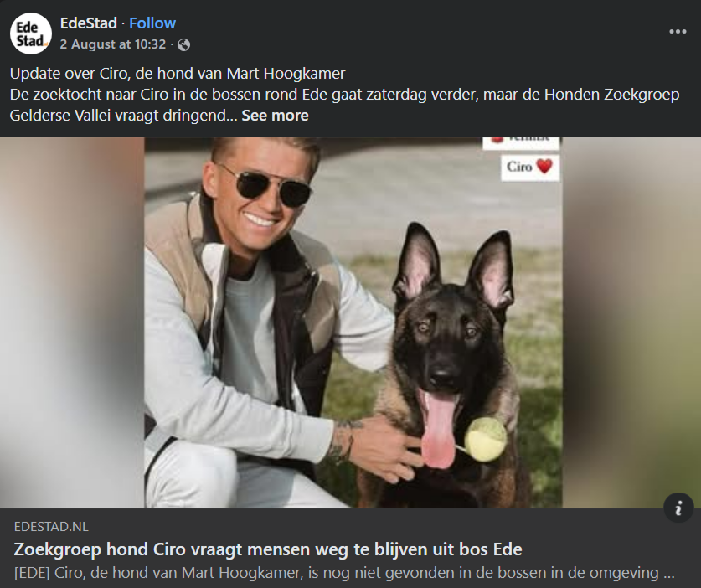Click the dog's face in the photo
Image resolution: width=701 pixels, height=588 pixels.
pos(448,348)
